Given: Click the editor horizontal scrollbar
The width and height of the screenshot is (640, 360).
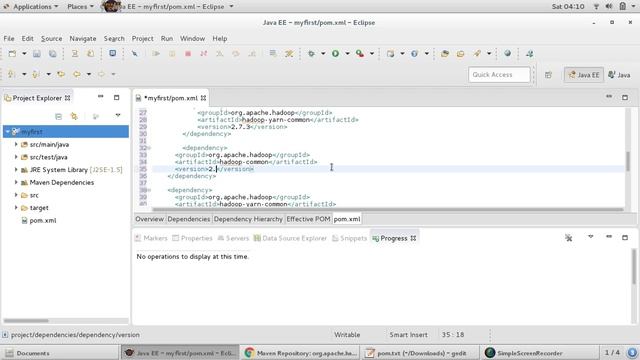Looking at the screenshot, I should click(x=388, y=209).
